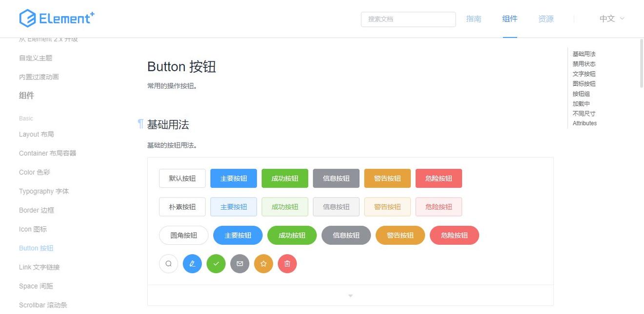644x314 pixels.
Task: Click the gray circular message icon button
Action: (x=240, y=263)
